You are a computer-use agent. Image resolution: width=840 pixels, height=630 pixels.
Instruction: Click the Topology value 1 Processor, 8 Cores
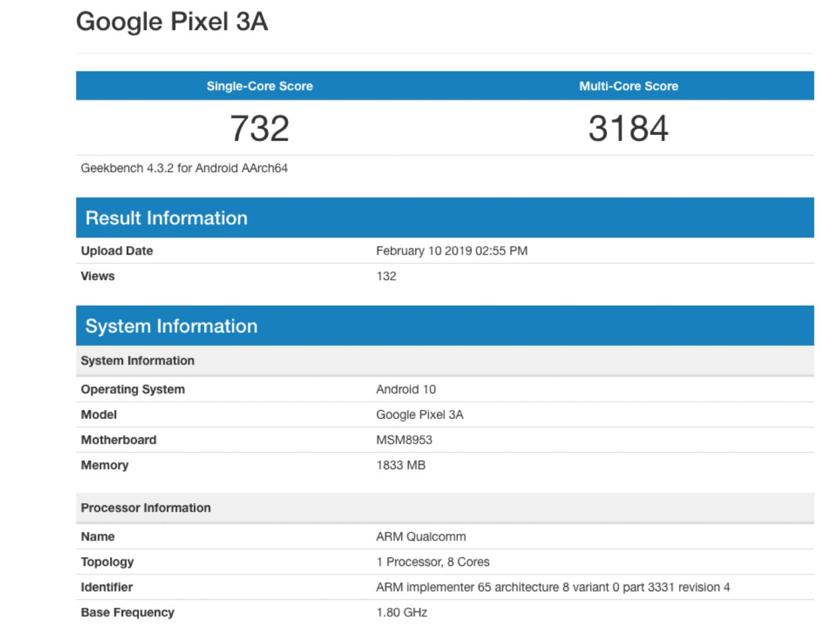[x=432, y=562]
